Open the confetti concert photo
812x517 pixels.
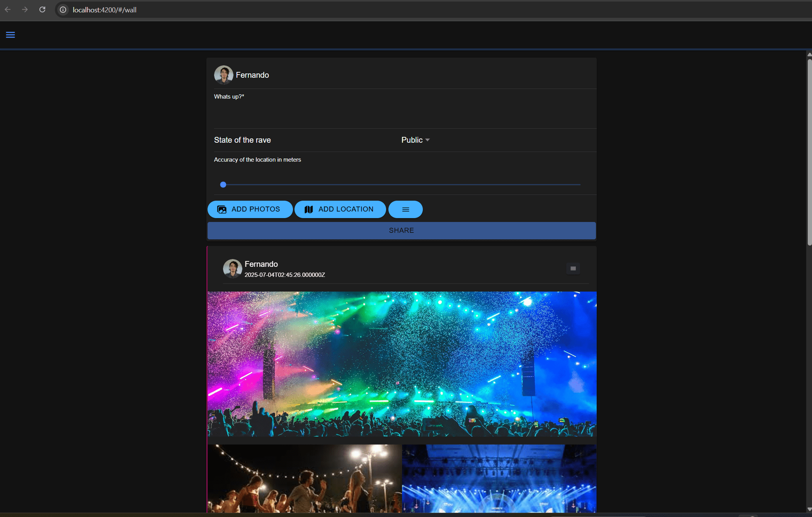[401, 363]
